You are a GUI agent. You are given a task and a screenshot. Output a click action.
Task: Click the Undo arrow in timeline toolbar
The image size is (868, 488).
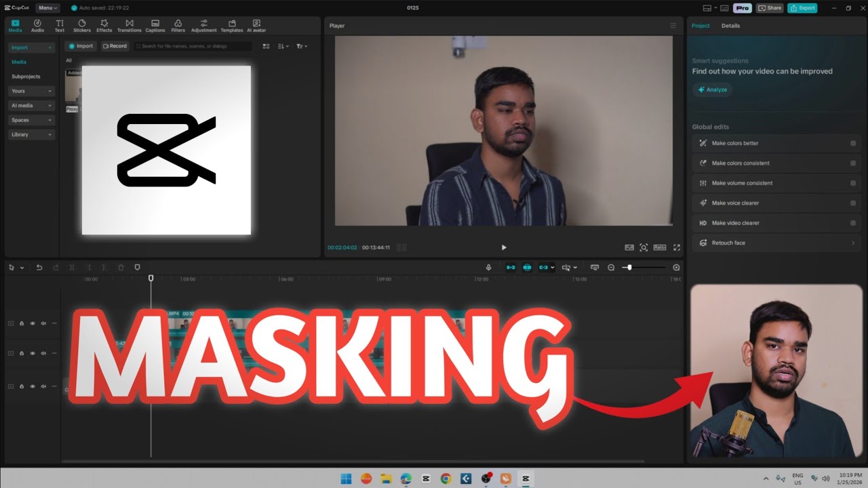point(39,268)
